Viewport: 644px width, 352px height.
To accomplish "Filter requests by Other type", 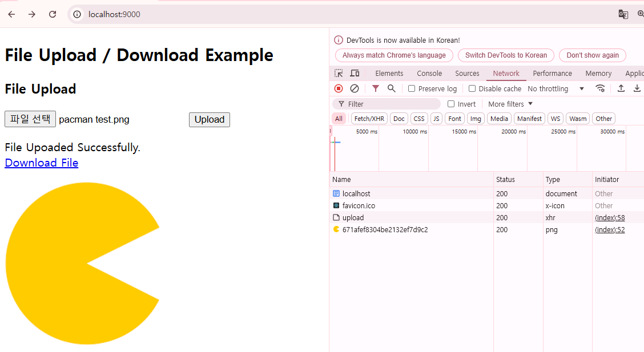I will pos(604,119).
